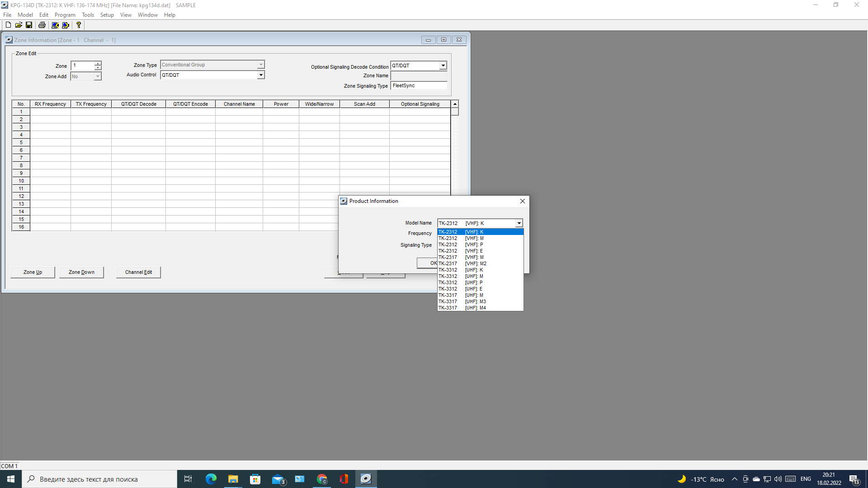This screenshot has width=868, height=488.
Task: Open Task View on the taskbar
Action: (188, 479)
